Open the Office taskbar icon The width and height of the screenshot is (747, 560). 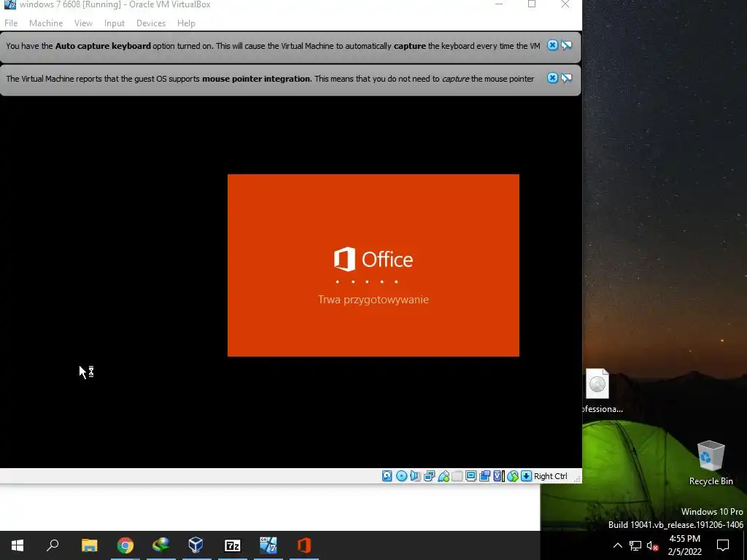coord(304,545)
